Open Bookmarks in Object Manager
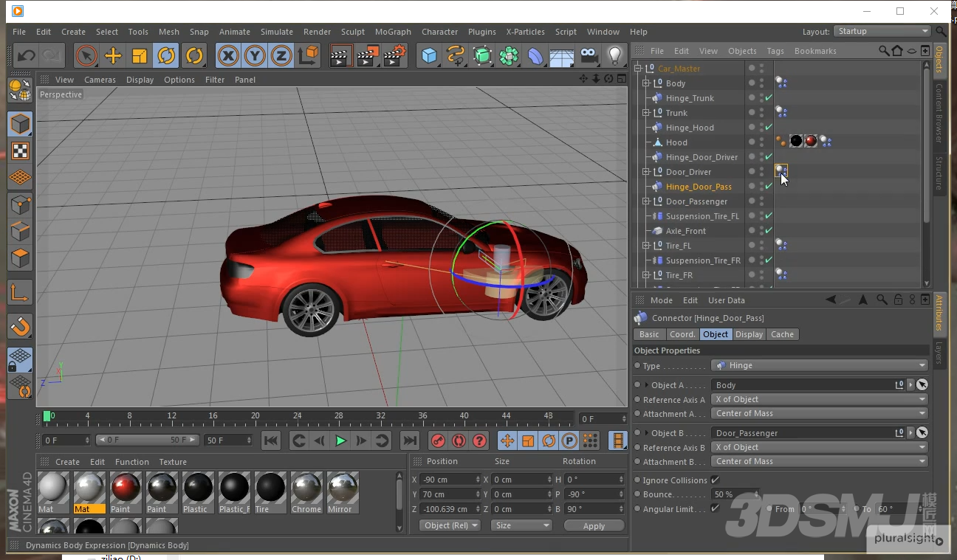Viewport: 957px width, 560px height. point(815,51)
